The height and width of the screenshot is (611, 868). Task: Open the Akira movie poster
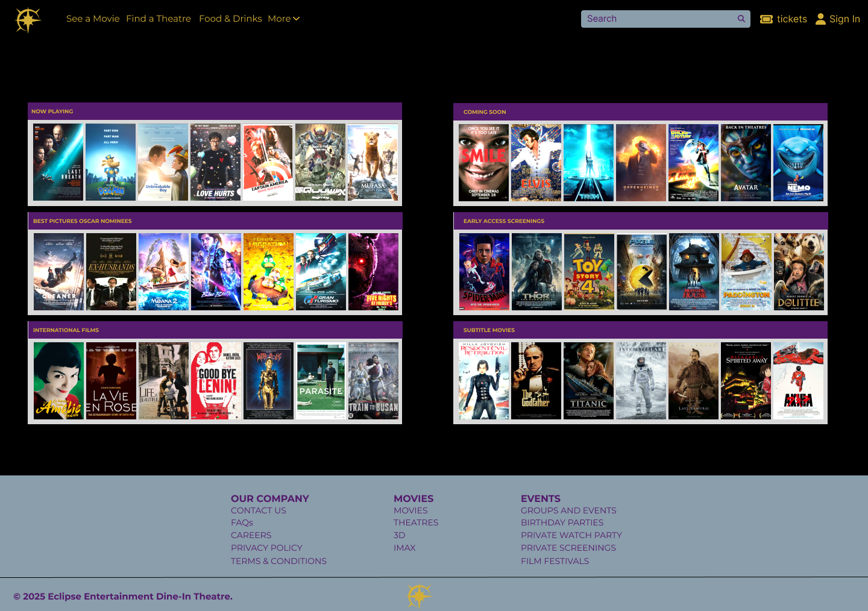click(798, 381)
